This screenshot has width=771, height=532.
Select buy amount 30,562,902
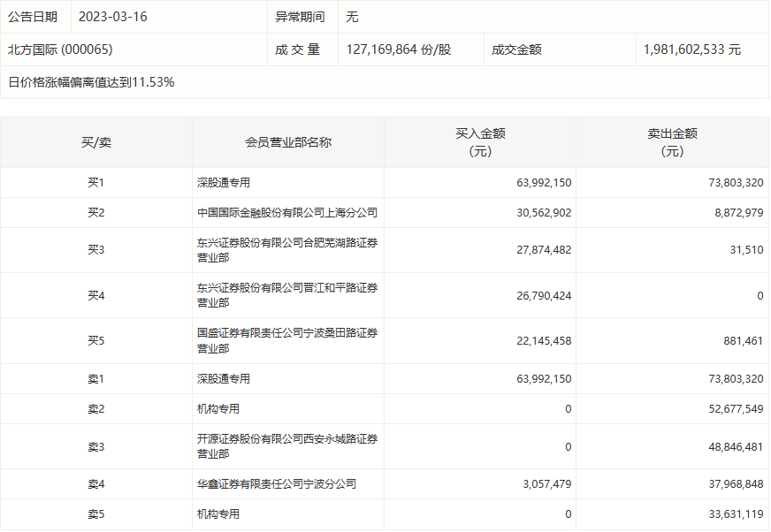[544, 213]
